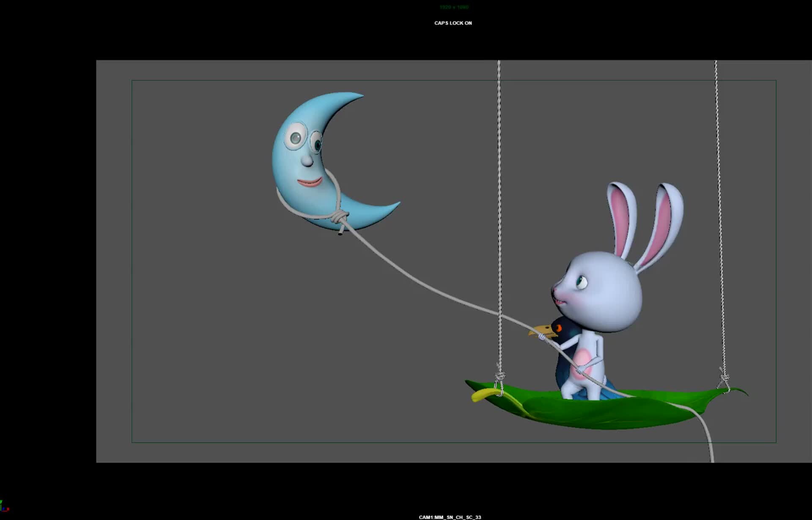Click the left rope knot on leaf
Screen dimensions: 812x520
(499, 375)
